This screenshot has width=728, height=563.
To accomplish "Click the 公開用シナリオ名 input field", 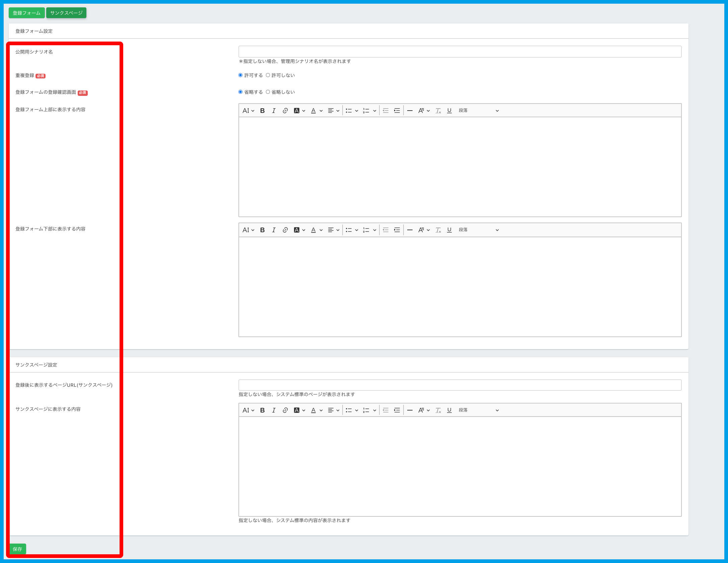I will click(x=460, y=52).
